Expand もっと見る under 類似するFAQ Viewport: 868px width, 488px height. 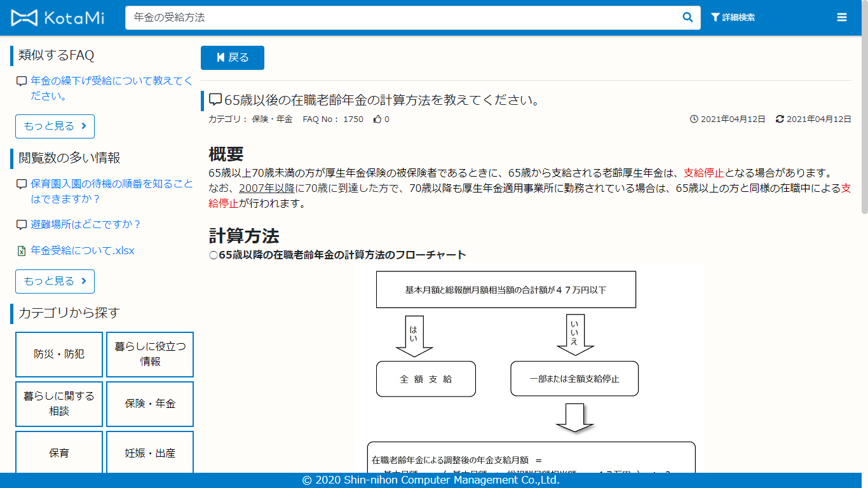point(55,126)
